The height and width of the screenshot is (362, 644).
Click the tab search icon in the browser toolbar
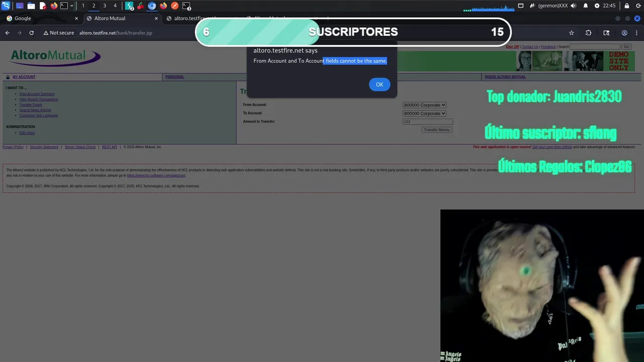(606, 33)
